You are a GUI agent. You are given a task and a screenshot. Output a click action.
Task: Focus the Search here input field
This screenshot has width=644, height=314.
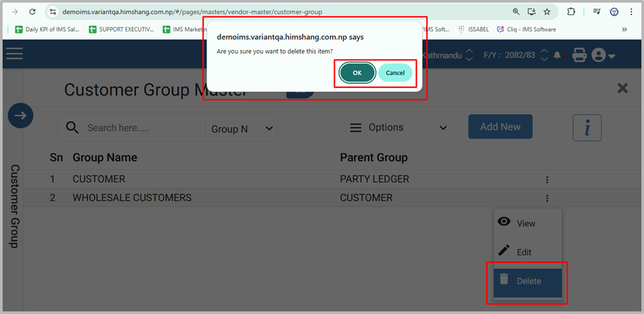click(143, 128)
